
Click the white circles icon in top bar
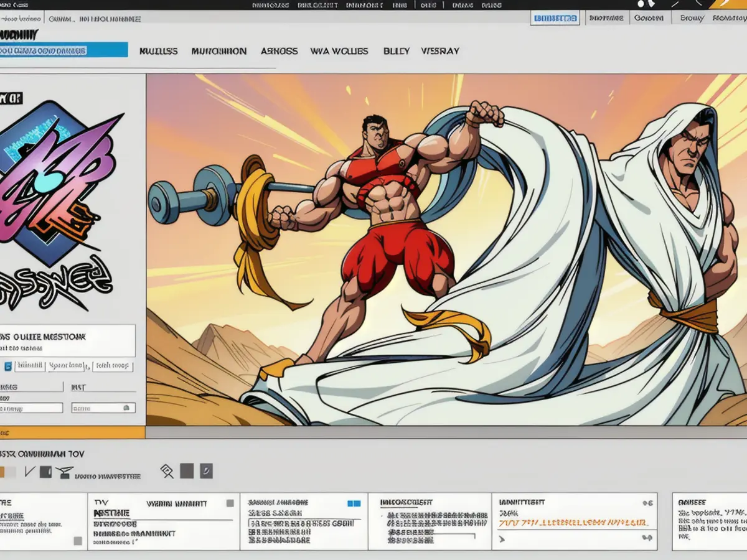tap(646, 4)
